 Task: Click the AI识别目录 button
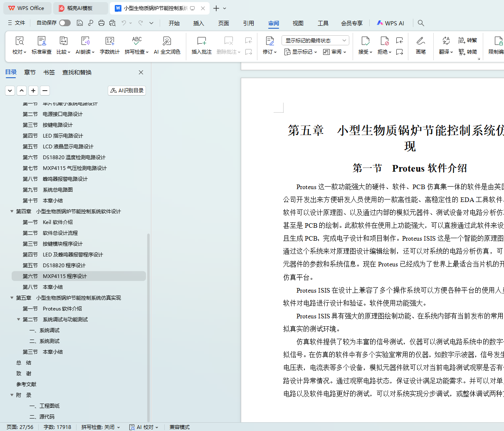click(x=127, y=91)
